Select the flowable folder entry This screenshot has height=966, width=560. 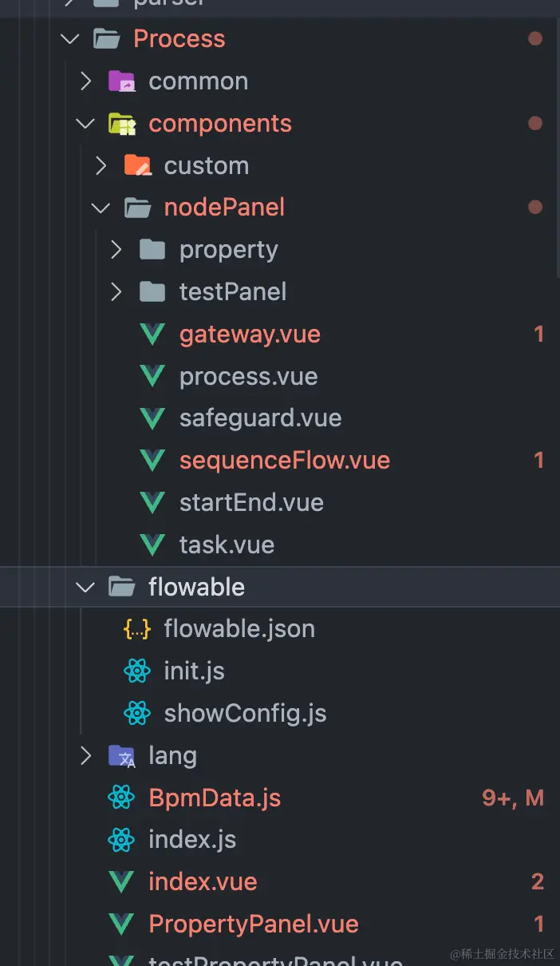tap(196, 586)
